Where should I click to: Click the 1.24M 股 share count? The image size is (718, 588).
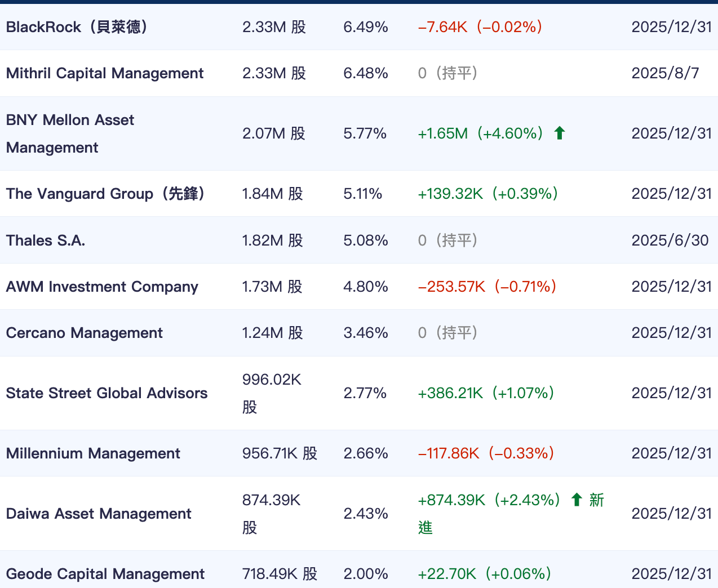click(273, 333)
